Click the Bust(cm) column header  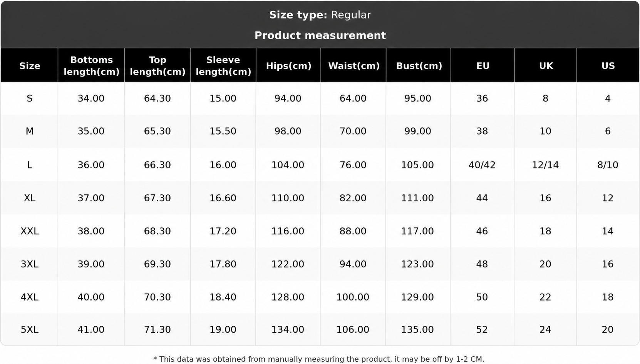(x=419, y=66)
